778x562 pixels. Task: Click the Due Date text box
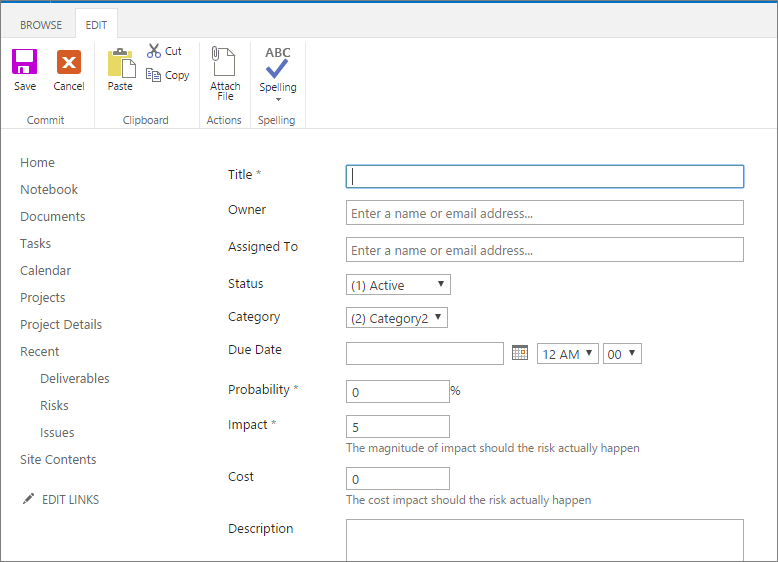(x=425, y=354)
